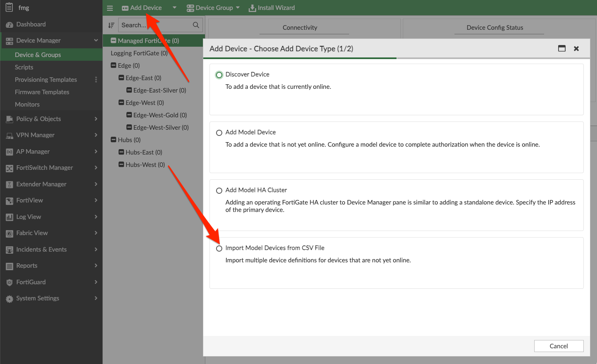Select the AP Manager sidebar icon
597x364 pixels.
(x=9, y=151)
